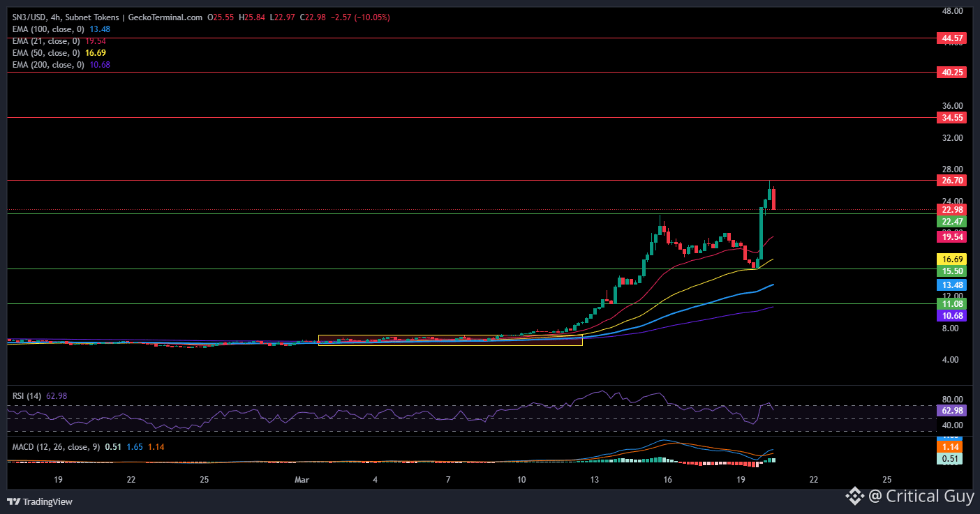The height and width of the screenshot is (514, 980).
Task: Click the low value L22.97
Action: 283,17
